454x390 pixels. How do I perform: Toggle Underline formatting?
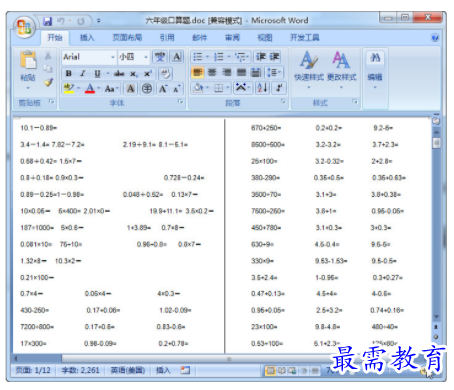click(97, 73)
